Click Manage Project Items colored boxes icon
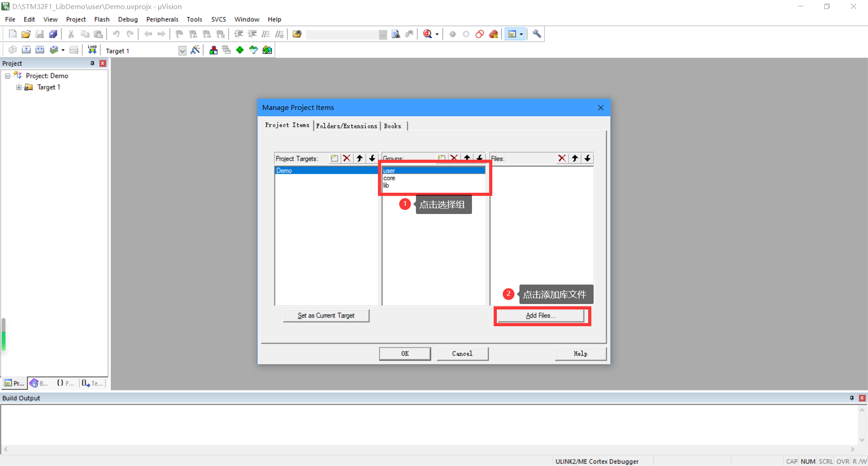Image resolution: width=868 pixels, height=466 pixels. coord(213,50)
